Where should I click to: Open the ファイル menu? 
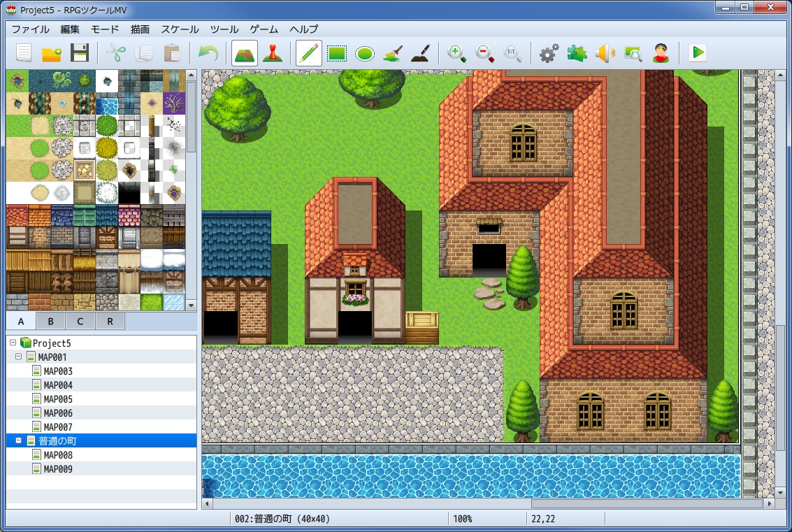[30, 29]
